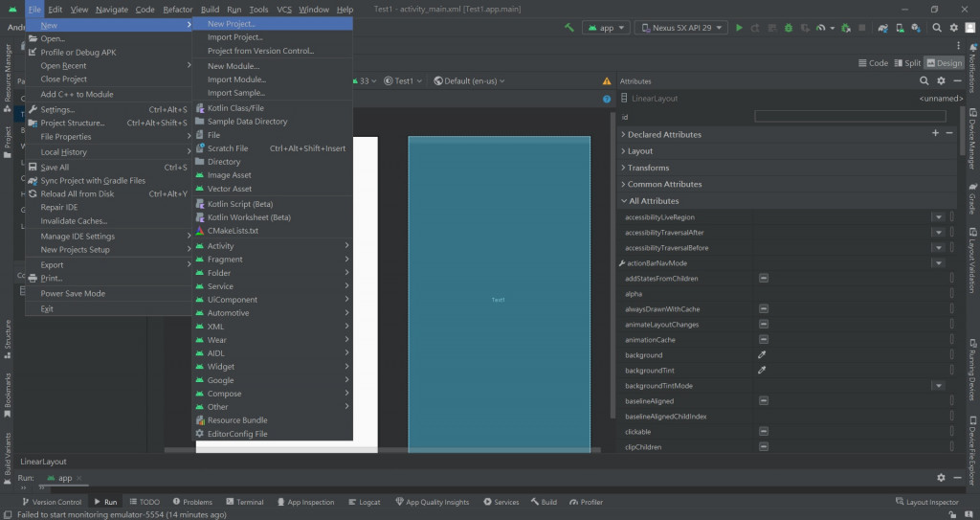Open the Refactor menu in menu bar
This screenshot has height=520, width=980.
click(x=177, y=10)
